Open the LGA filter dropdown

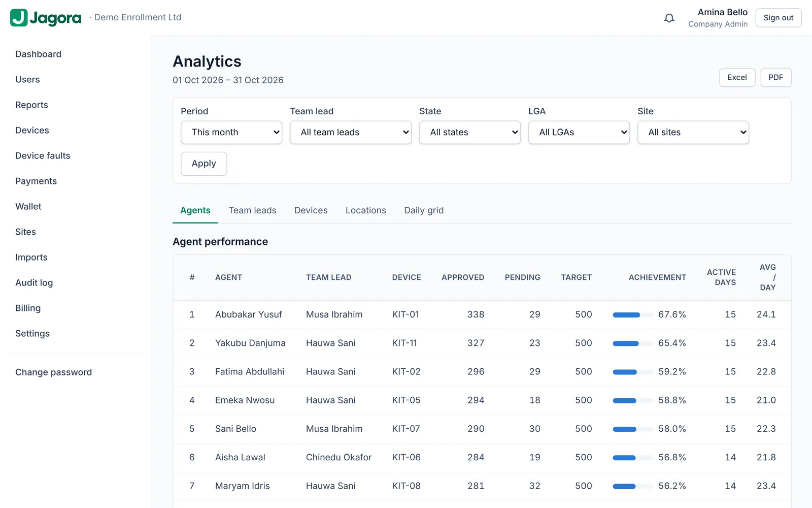tap(579, 132)
